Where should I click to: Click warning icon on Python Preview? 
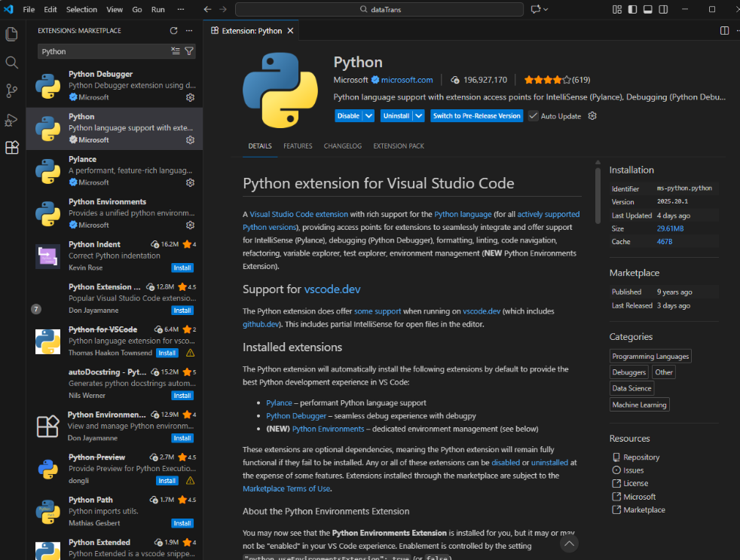tap(190, 481)
